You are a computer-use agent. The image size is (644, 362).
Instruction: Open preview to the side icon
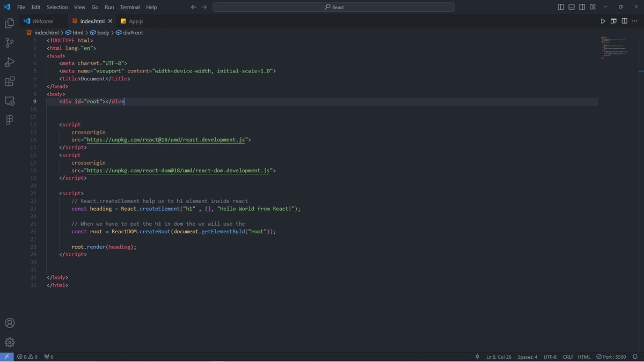point(613,21)
